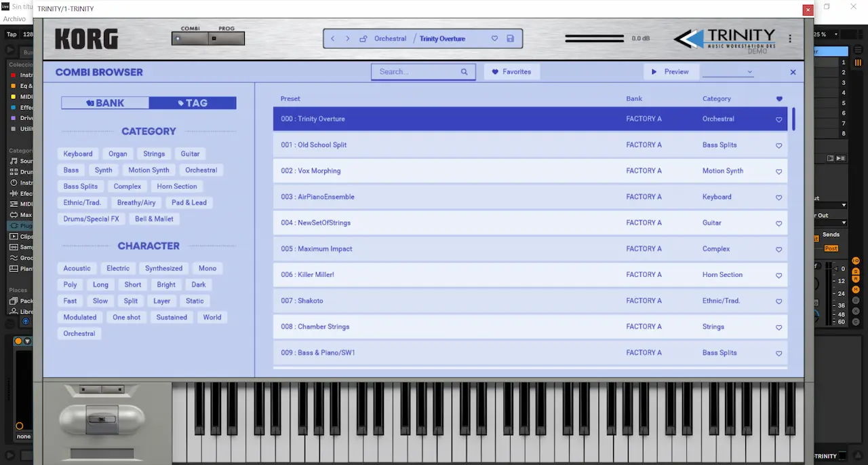Click the search magnifier icon
The image size is (868, 465).
pyautogui.click(x=465, y=71)
